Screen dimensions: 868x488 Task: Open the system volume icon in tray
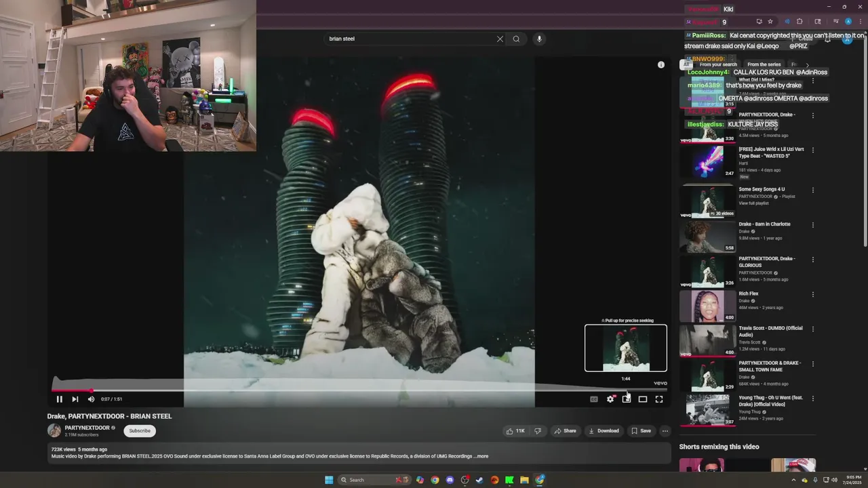tap(834, 480)
